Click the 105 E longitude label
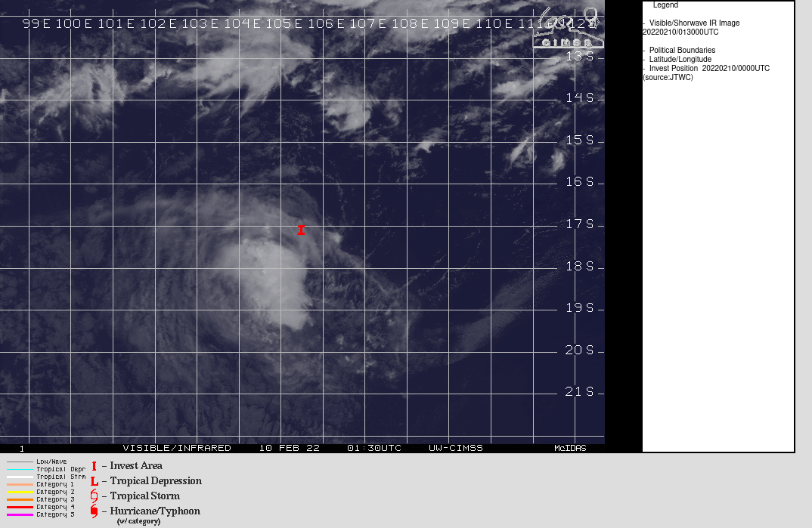This screenshot has width=812, height=528. point(279,23)
